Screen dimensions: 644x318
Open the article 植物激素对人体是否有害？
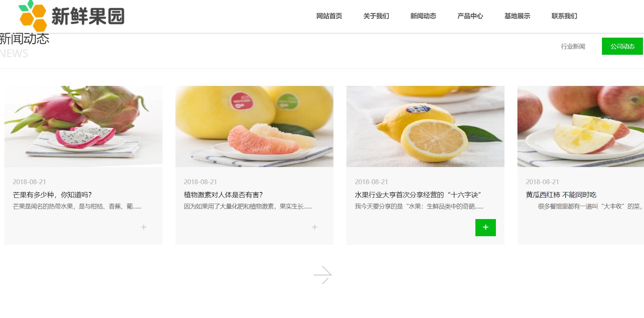(223, 195)
